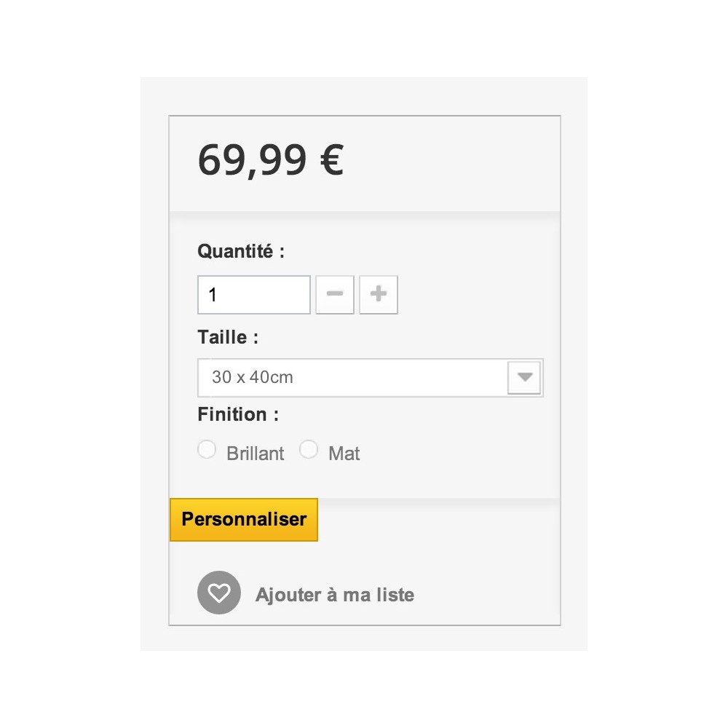
Task: Open Taille list via the arrow icon
Action: click(x=525, y=377)
